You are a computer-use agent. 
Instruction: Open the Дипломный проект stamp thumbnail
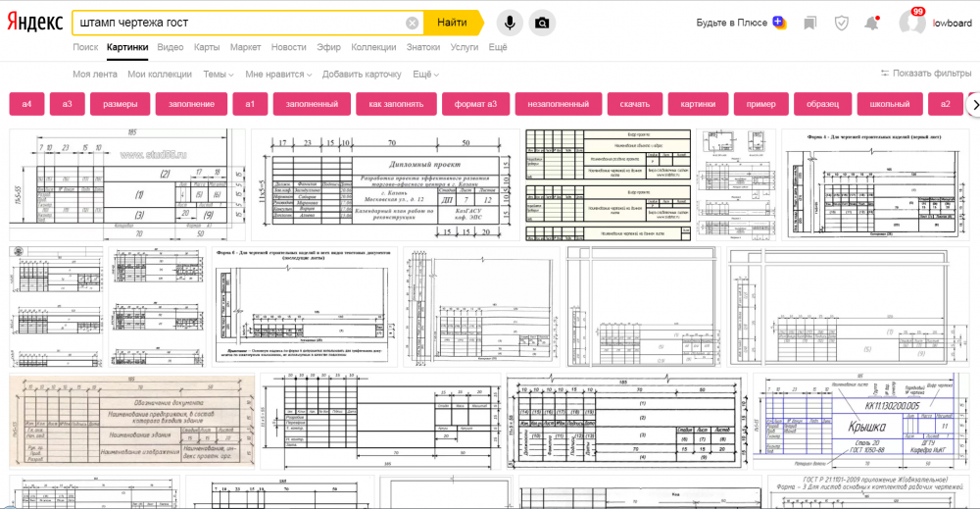(x=385, y=185)
